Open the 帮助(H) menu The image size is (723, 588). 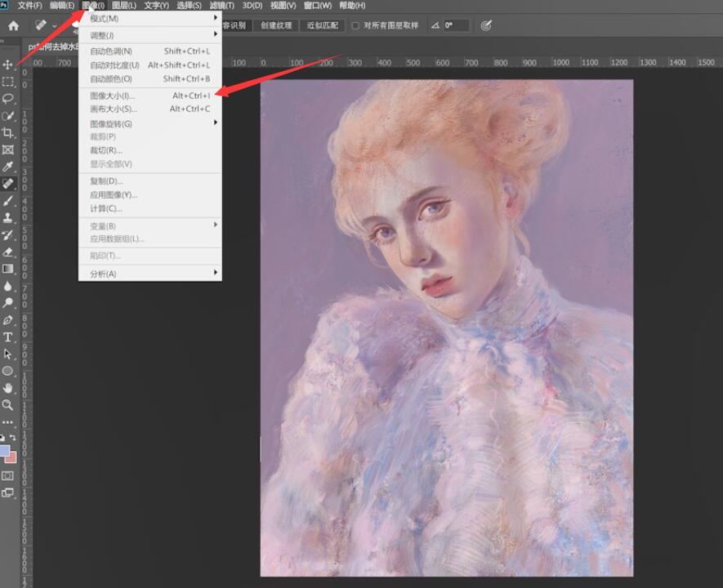tap(352, 6)
